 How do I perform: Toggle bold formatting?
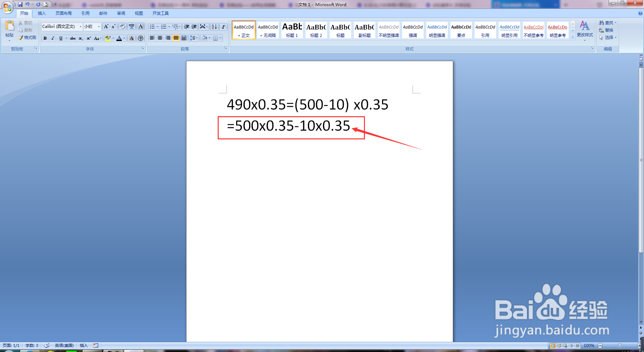point(45,38)
